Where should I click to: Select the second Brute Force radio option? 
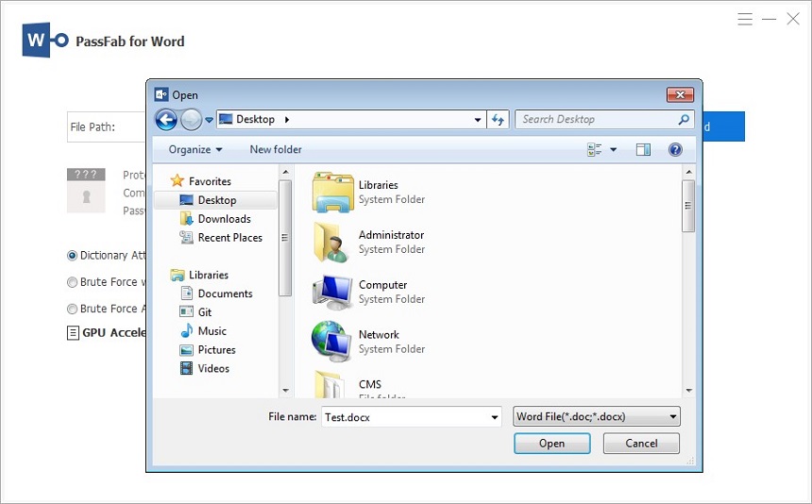point(73,309)
